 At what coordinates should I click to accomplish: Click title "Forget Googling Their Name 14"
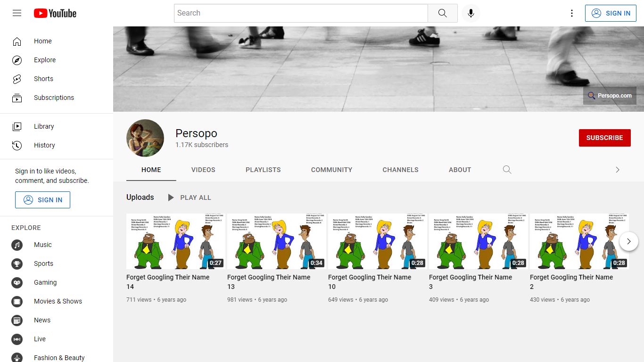pyautogui.click(x=168, y=282)
